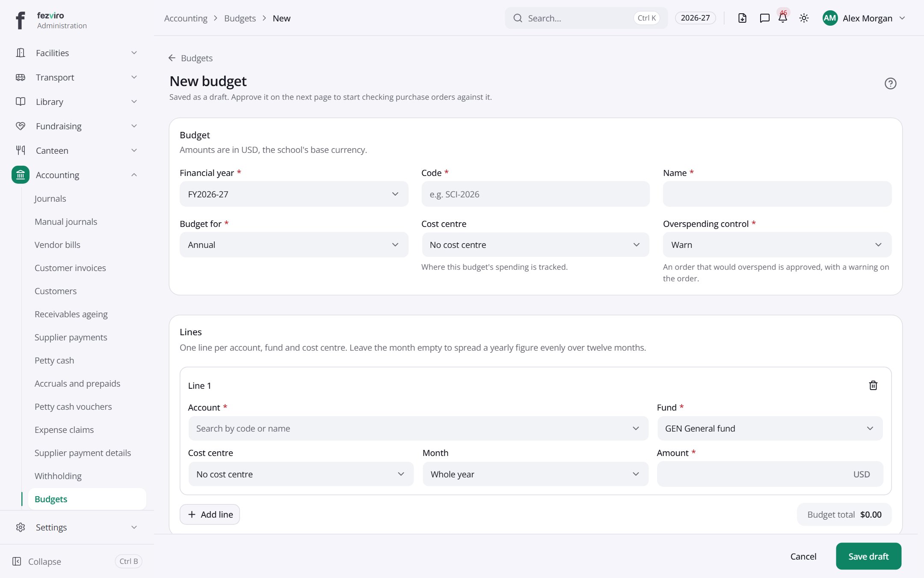Click the Collapse sidebar icon

(x=17, y=561)
